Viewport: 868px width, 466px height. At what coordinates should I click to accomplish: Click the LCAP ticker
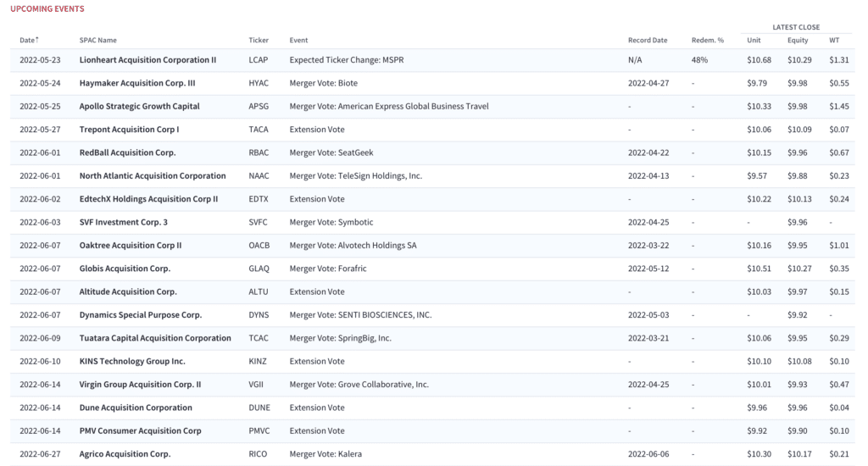point(258,60)
